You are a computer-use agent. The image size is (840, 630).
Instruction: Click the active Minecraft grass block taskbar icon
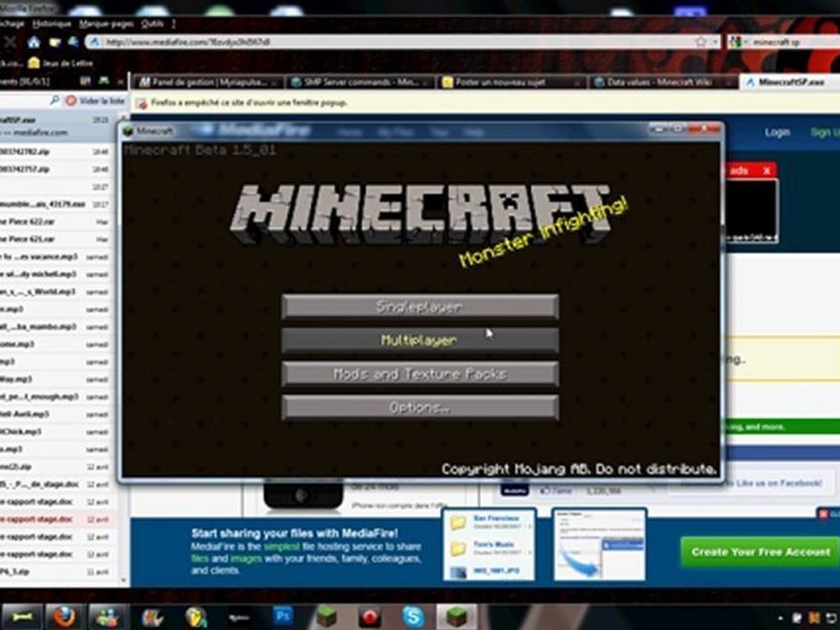click(456, 617)
